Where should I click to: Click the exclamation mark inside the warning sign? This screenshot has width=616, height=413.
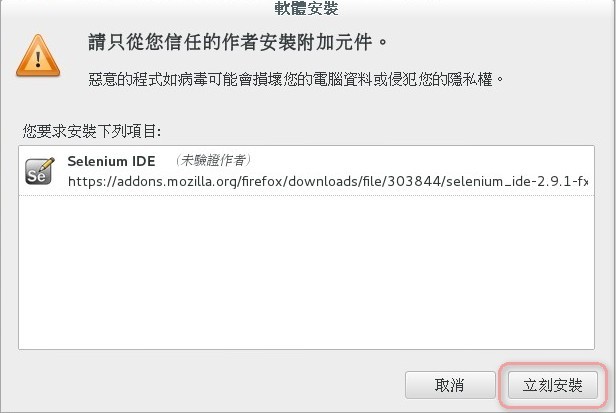point(38,59)
